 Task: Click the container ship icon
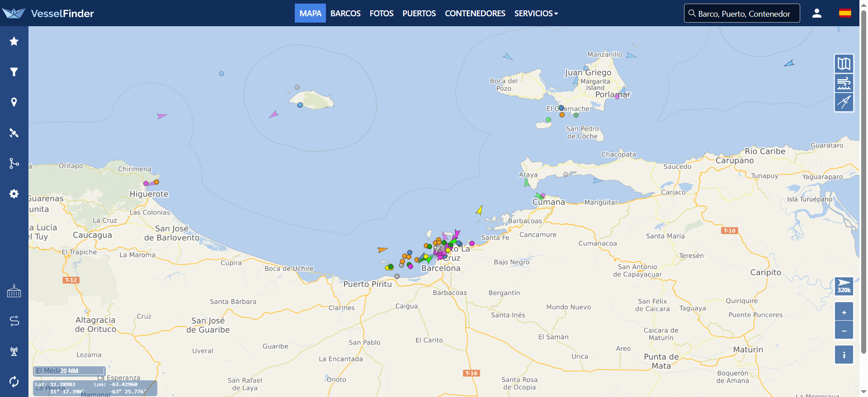coord(14,291)
